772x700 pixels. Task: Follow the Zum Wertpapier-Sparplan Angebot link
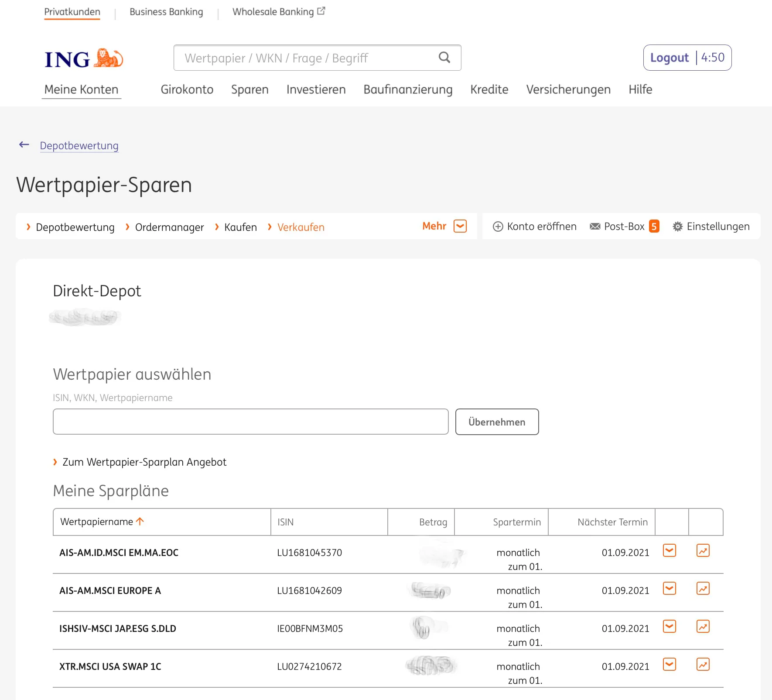pos(144,462)
